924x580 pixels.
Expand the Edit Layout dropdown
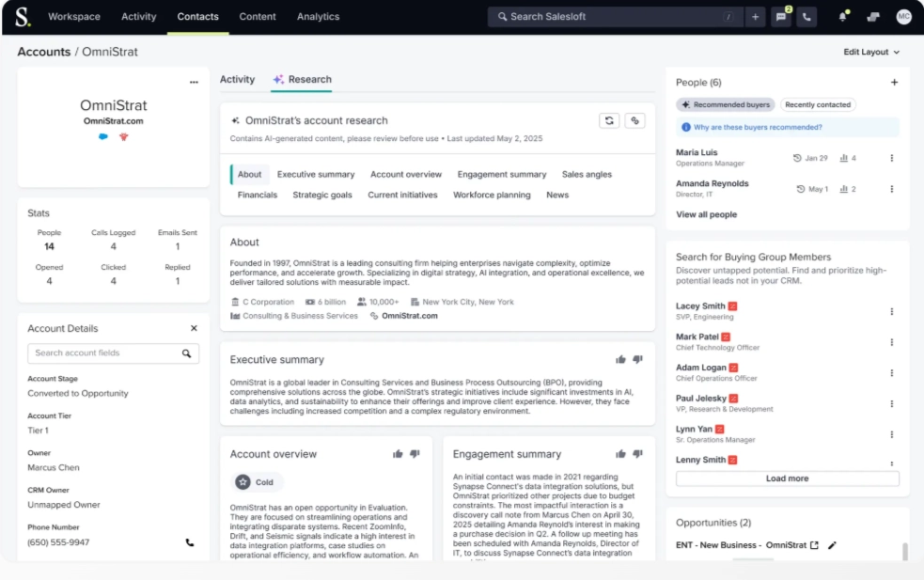point(871,52)
